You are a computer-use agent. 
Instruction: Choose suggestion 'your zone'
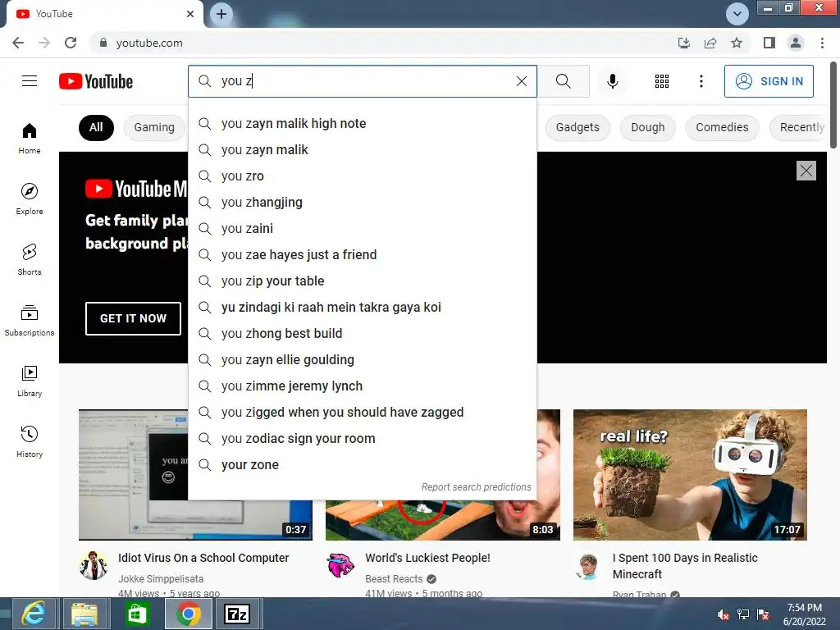pyautogui.click(x=362, y=465)
